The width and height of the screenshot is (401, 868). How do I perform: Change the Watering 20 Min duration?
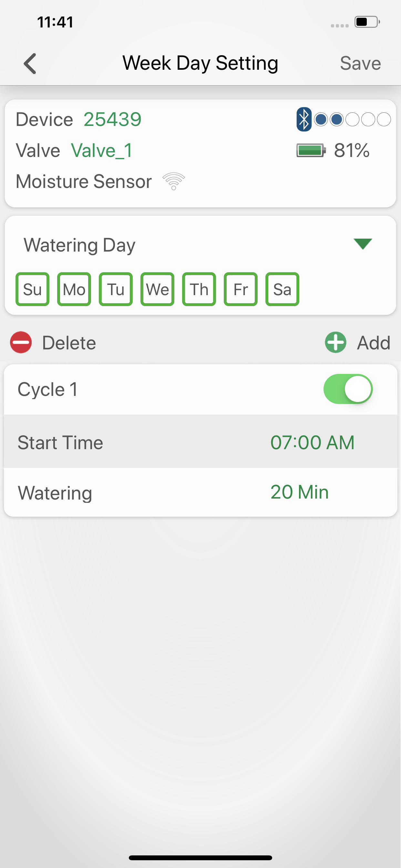[200, 492]
